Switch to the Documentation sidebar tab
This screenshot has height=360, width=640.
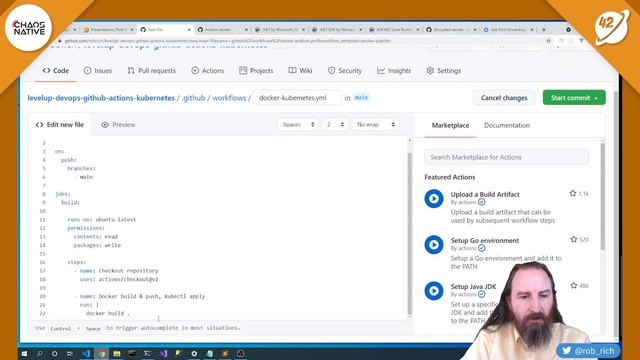(x=507, y=125)
